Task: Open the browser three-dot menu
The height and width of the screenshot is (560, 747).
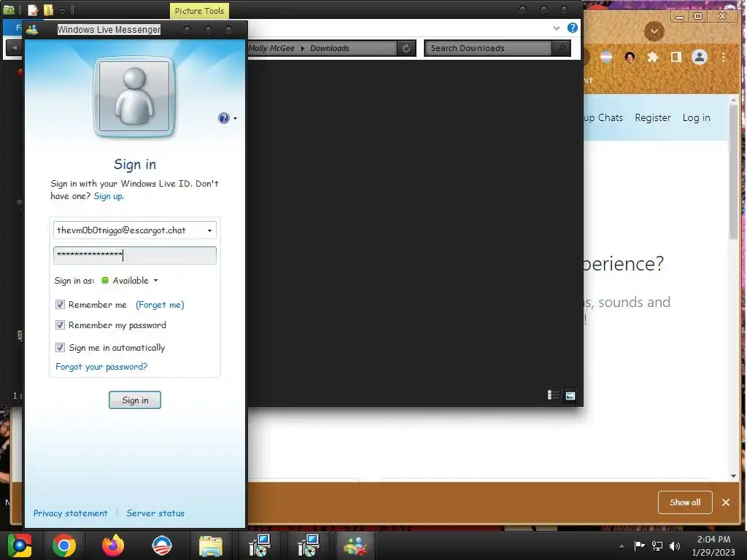Action: (723, 57)
